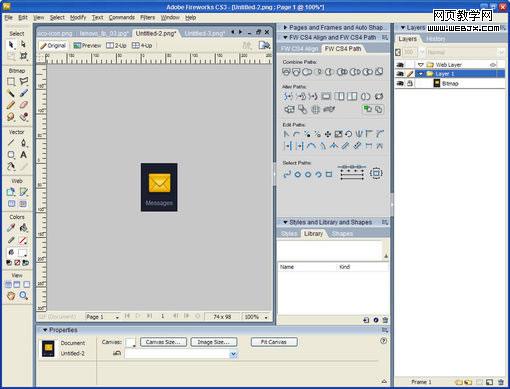Switch to Full Screen mode
510x389 pixels.
coord(26,284)
